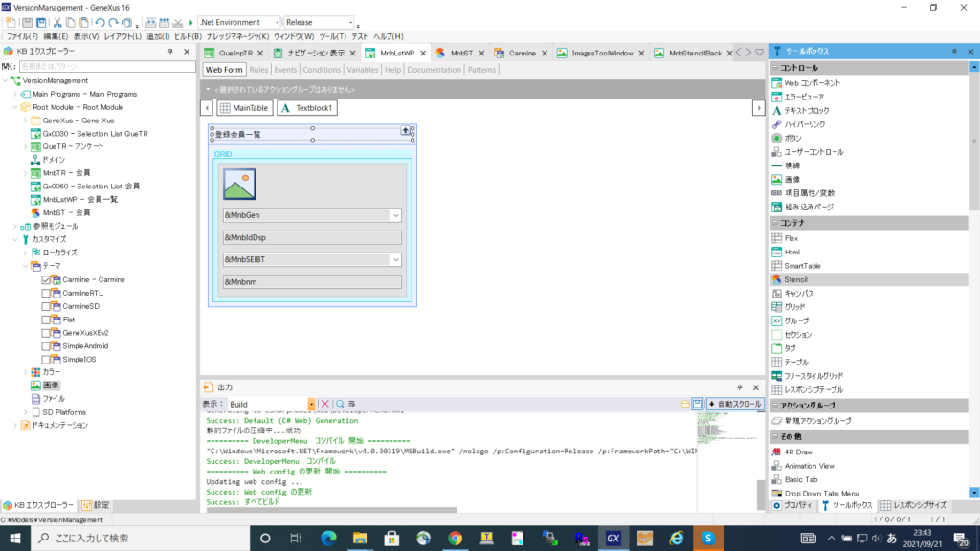Screen dimensions: 980x551
Task: Open the Release configuration dropdown
Action: 350,23
